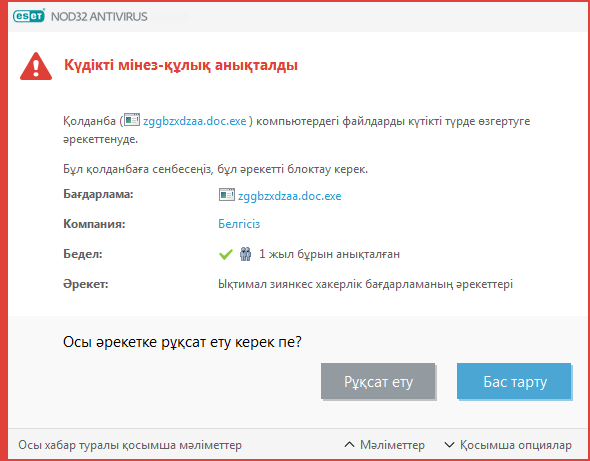Image resolution: width=590 pixels, height=461 pixels.
Task: Click the green checkmark reputation icon
Action: coord(225,255)
